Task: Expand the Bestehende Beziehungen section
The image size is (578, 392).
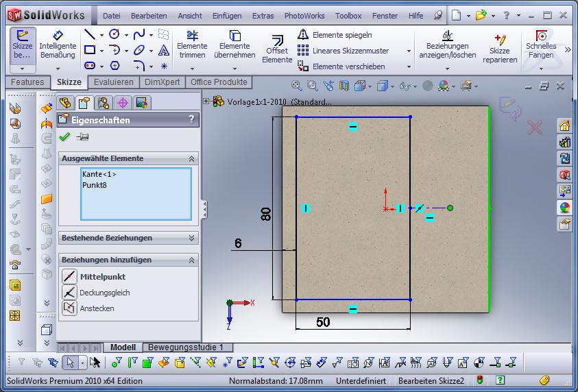Action: (192, 238)
